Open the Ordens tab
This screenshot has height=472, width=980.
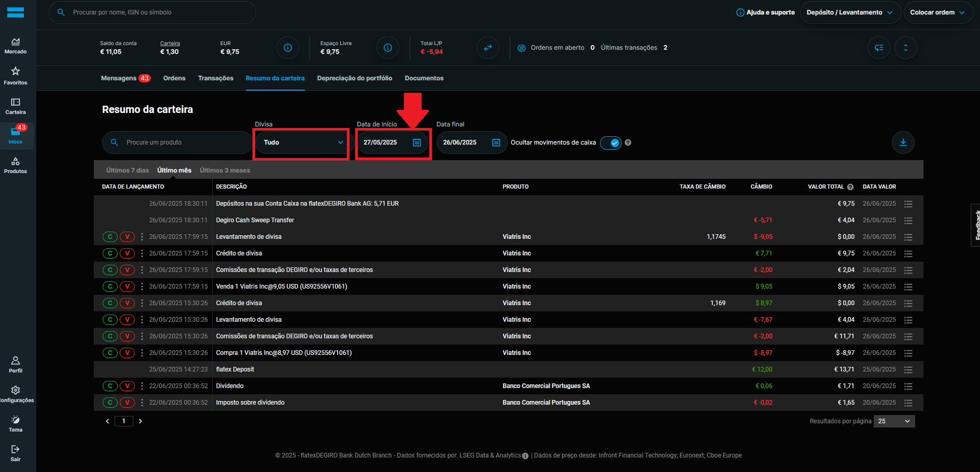pyautogui.click(x=174, y=78)
